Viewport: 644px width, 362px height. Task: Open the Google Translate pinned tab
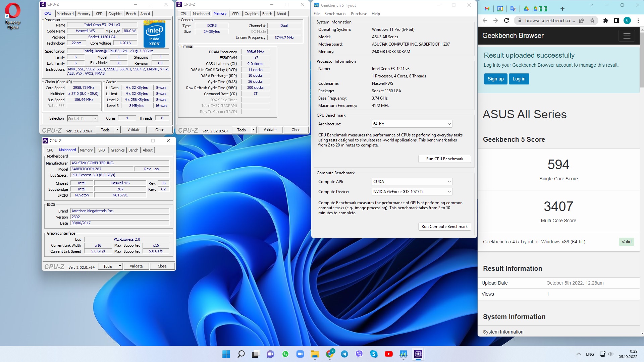[x=513, y=9]
